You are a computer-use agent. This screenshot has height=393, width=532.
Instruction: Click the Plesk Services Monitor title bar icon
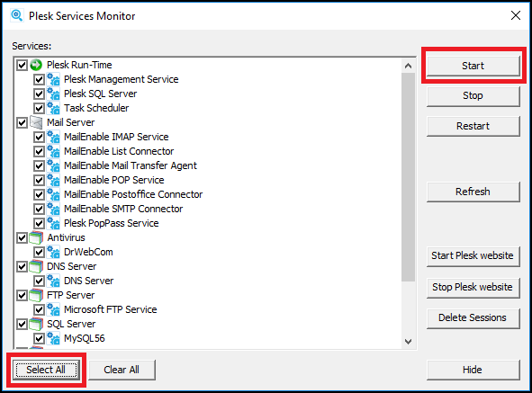(x=16, y=15)
